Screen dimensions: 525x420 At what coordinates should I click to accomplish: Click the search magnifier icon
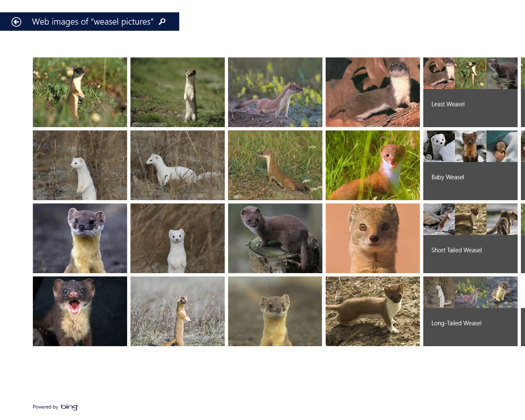tap(162, 22)
